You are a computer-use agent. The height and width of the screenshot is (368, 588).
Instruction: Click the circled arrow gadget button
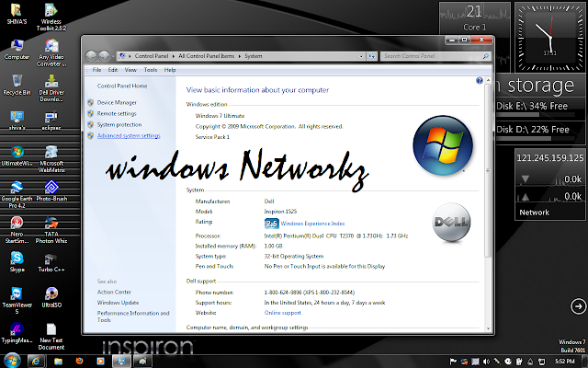click(578, 306)
